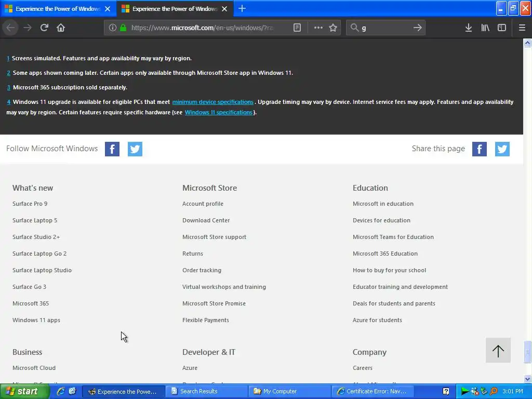Open Surface Laptop Go 2 link
Image resolution: width=532 pixels, height=399 pixels.
coord(39,254)
